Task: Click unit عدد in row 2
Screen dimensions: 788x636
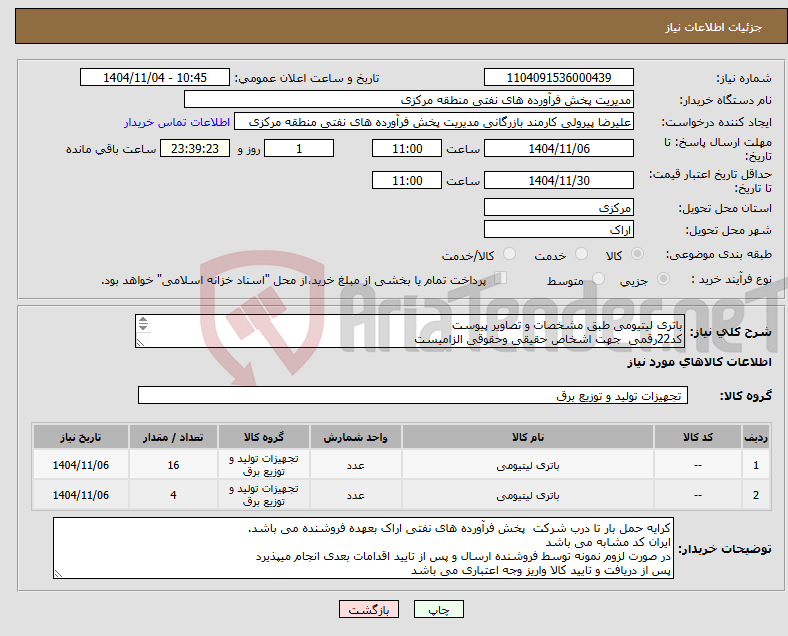Action: (x=355, y=495)
